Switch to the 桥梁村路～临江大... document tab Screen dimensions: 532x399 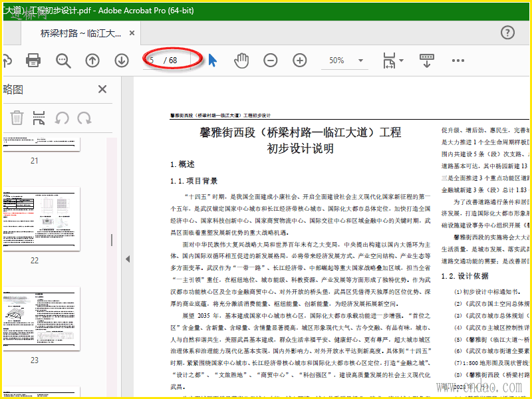[x=80, y=33]
